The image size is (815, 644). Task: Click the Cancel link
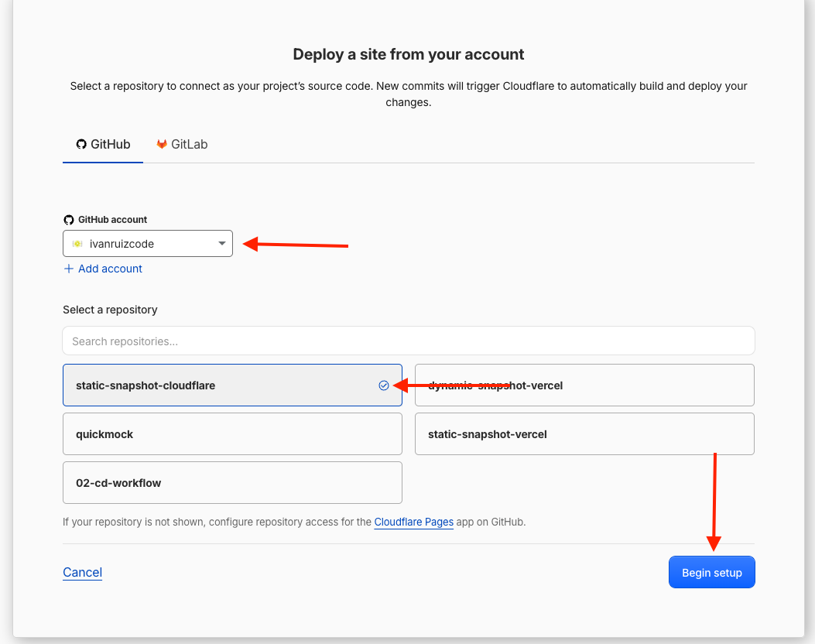tap(82, 572)
